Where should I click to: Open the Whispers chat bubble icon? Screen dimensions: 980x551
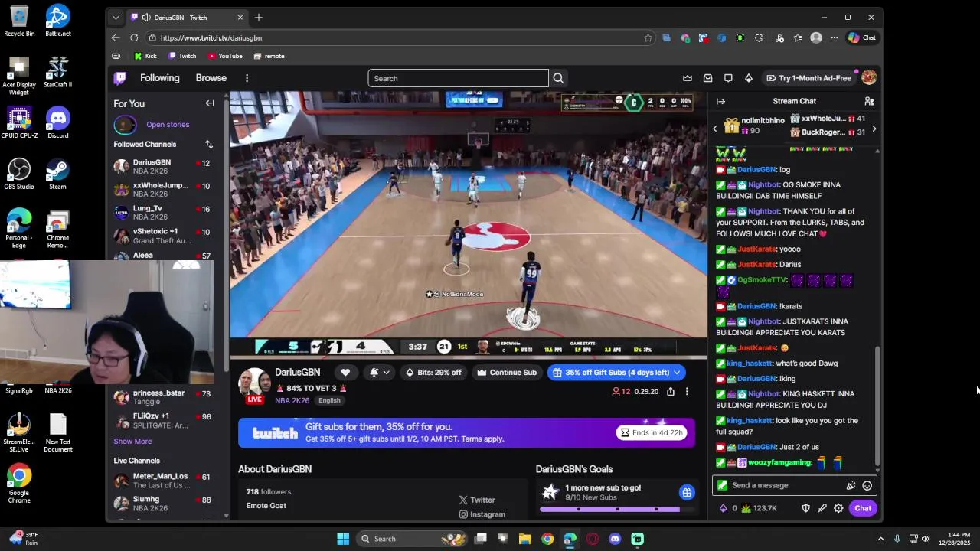728,78
